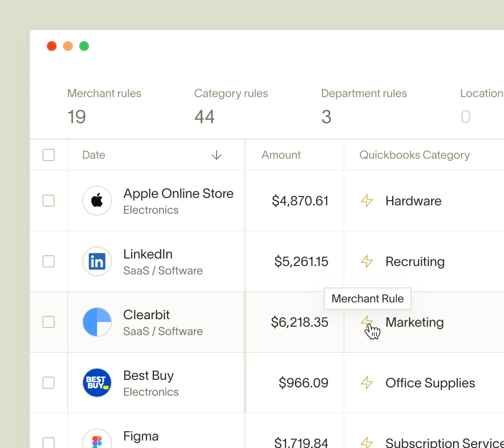Click SaaS / Software under Clearbit

coord(163,331)
